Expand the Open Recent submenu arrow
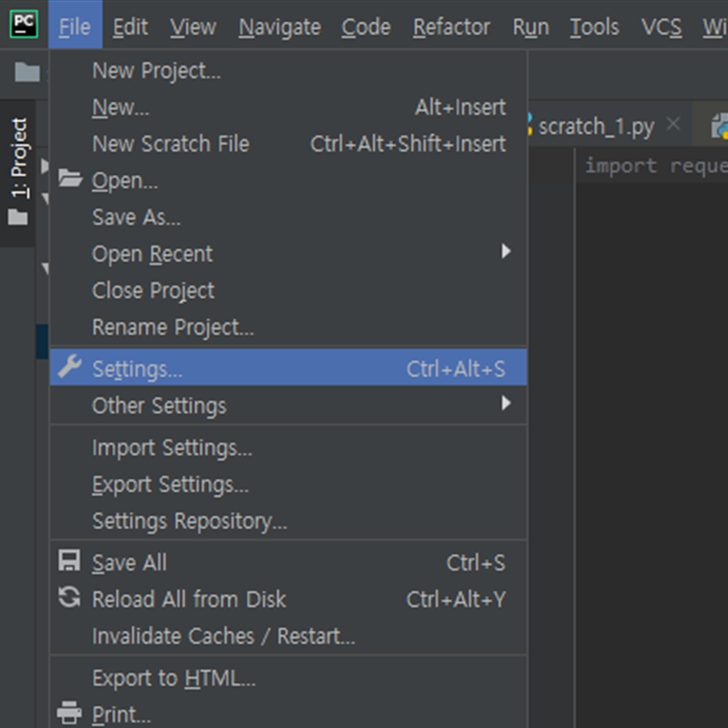Screen dimensions: 728x728 point(506,251)
